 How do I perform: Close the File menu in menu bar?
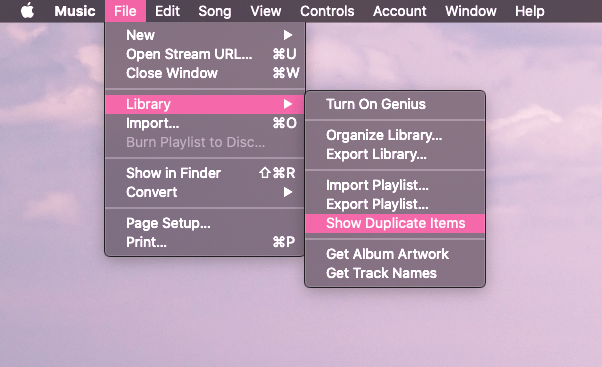(125, 11)
